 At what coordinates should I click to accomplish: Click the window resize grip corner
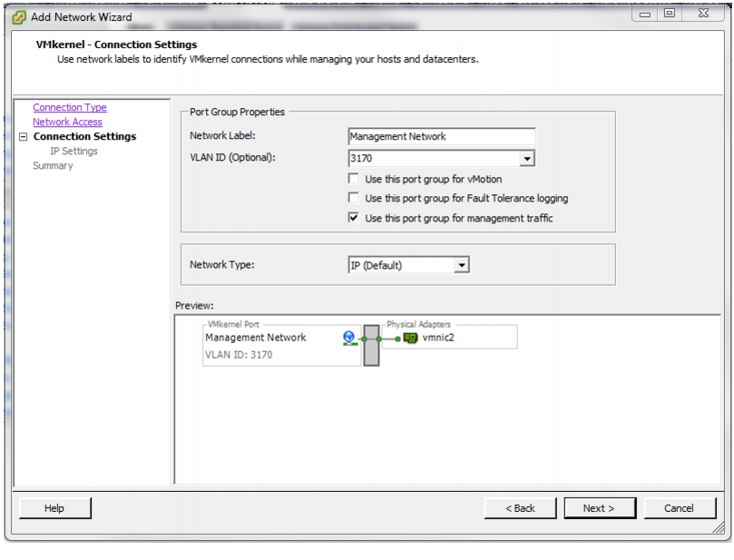[718, 527]
